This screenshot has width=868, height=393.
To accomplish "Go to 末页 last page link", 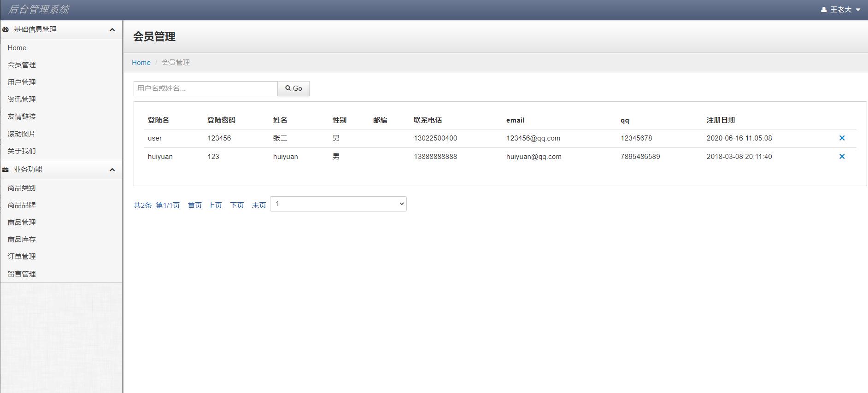I will pyautogui.click(x=259, y=205).
